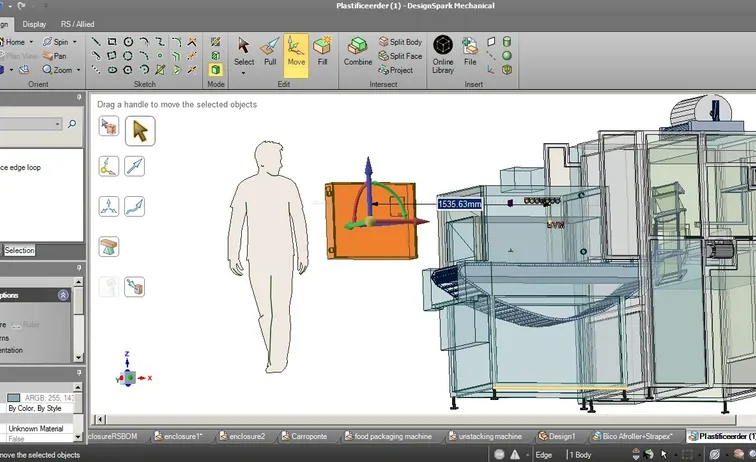Click the Move tool in Edit group

(x=296, y=50)
